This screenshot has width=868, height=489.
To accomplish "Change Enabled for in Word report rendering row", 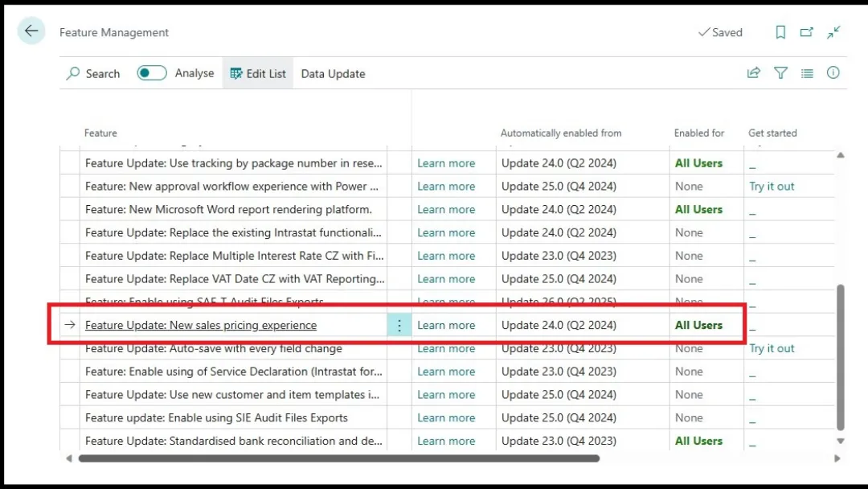I will [x=698, y=210].
